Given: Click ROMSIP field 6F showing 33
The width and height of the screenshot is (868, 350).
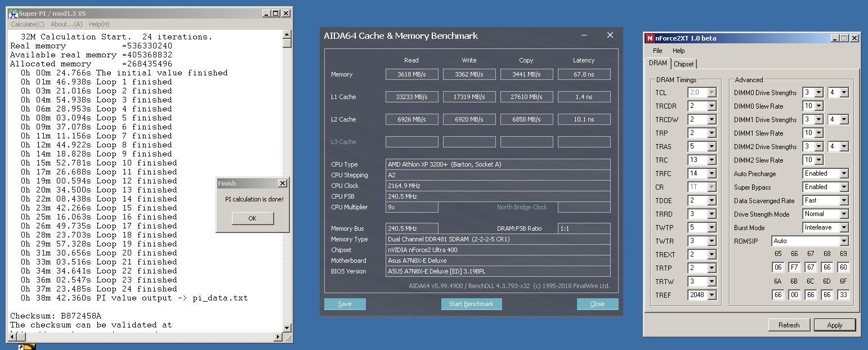Looking at the screenshot, I should [843, 295].
